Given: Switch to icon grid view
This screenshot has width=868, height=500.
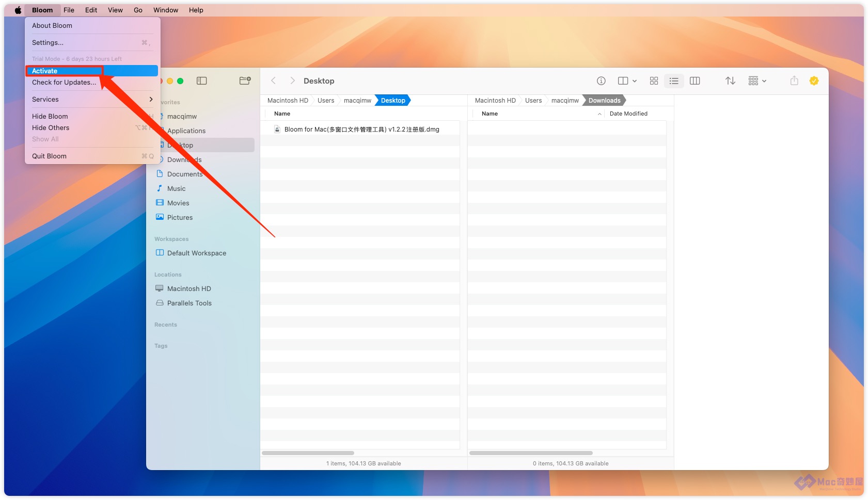Looking at the screenshot, I should [x=654, y=81].
